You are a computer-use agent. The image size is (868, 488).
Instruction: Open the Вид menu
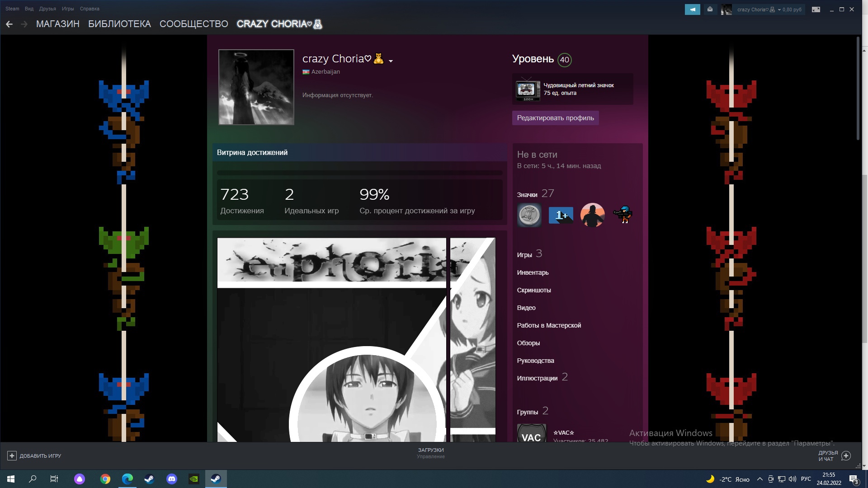29,9
